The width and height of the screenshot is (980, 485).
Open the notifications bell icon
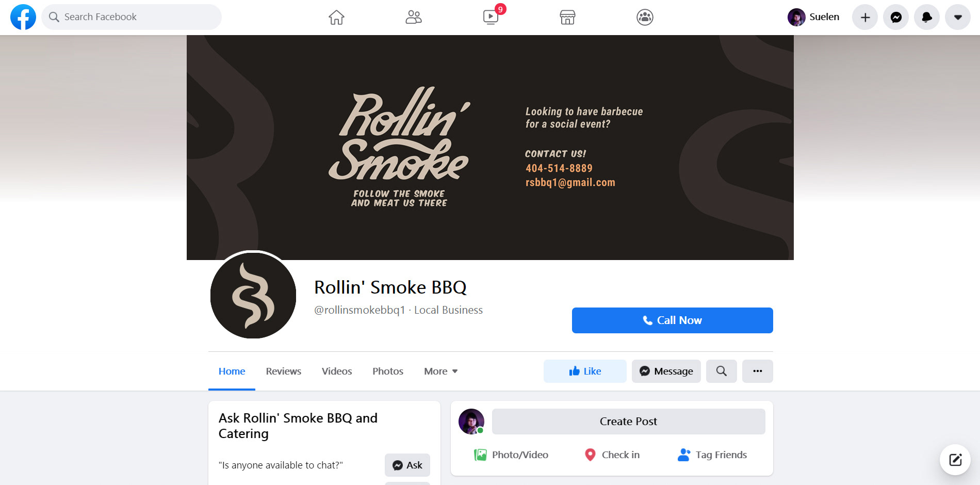(927, 17)
